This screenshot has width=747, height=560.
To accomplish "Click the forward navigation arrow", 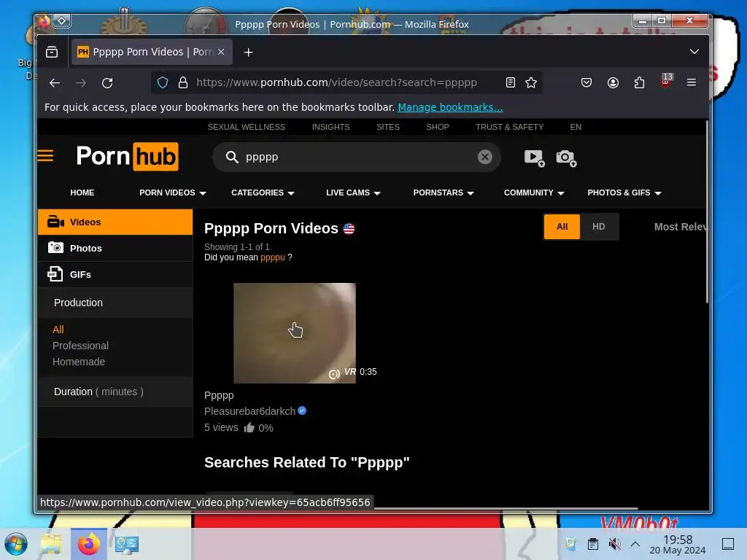I will pos(81,83).
